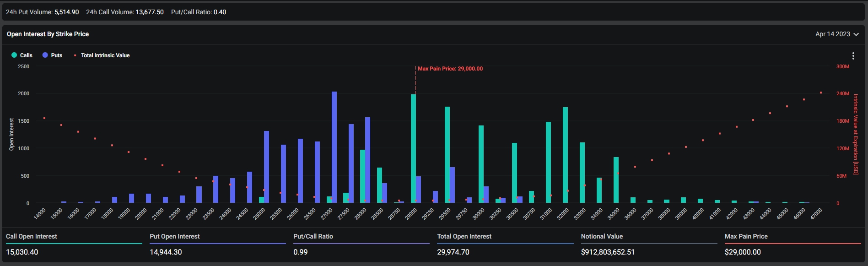
Task: Open the Apr 14 2023 expiry dropdown
Action: click(836, 34)
